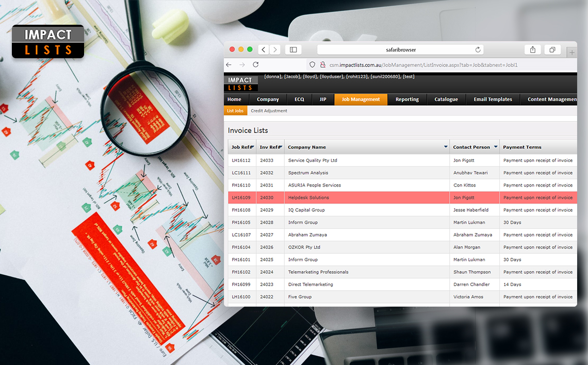Click the inner browser forward arrow
The image size is (588, 365).
(242, 65)
